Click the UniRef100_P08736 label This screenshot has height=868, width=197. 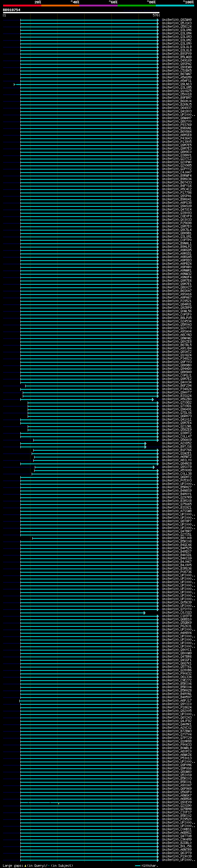coord(176,572)
